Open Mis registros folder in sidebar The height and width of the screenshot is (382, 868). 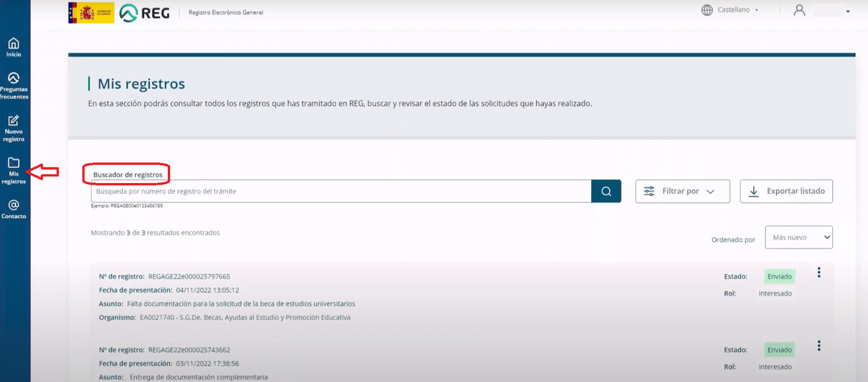click(14, 171)
